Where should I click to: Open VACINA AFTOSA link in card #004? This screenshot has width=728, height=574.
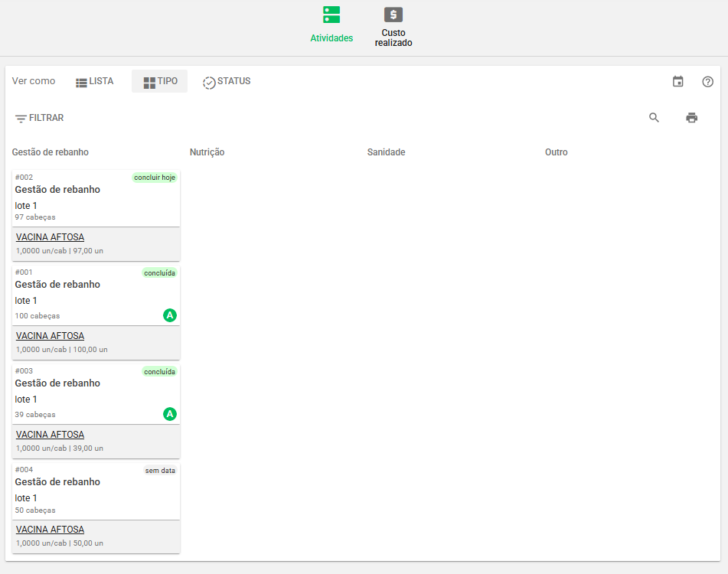pyautogui.click(x=51, y=530)
